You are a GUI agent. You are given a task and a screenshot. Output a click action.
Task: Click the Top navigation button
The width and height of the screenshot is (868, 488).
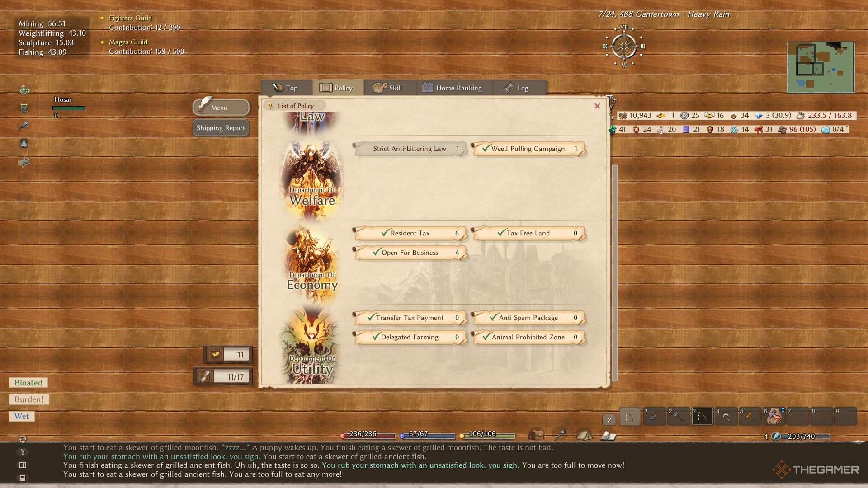288,88
